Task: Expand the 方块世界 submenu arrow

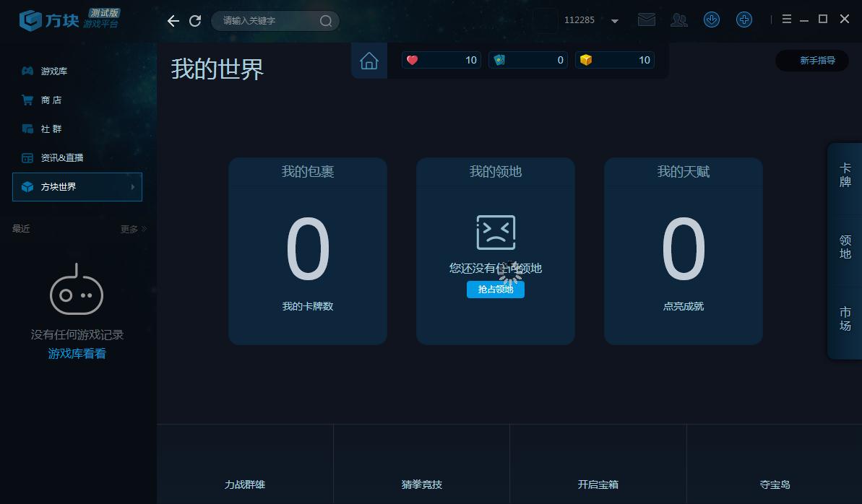Action: pyautogui.click(x=132, y=187)
